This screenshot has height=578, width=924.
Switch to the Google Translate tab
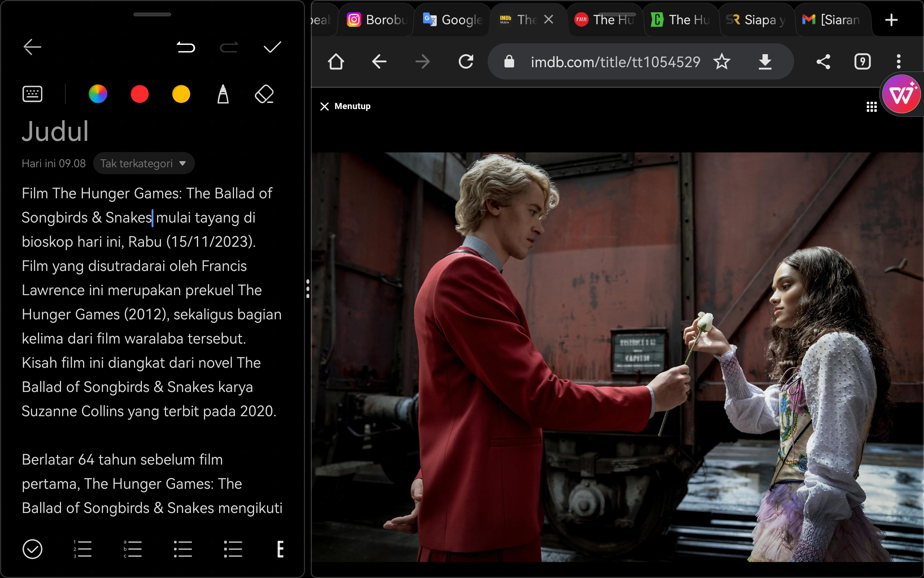click(452, 20)
